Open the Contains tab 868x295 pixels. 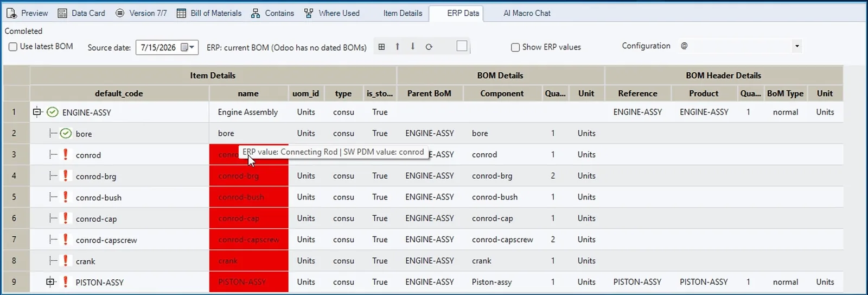point(272,13)
